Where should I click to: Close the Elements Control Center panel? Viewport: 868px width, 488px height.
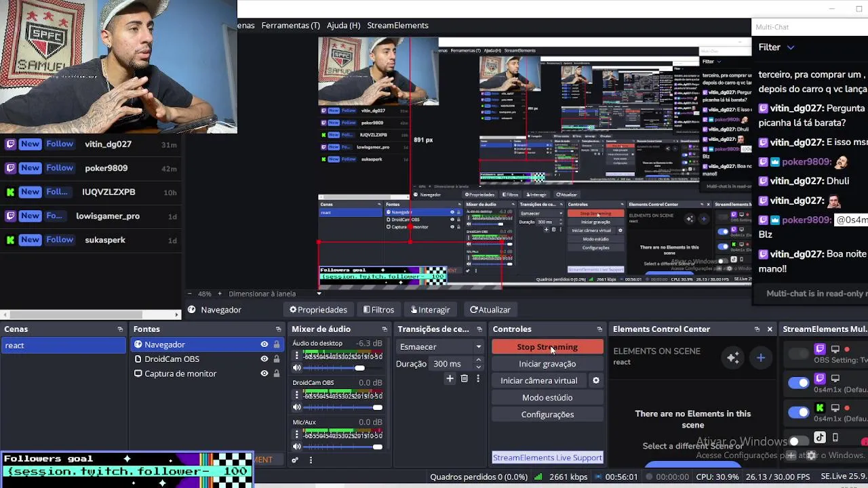coord(770,329)
